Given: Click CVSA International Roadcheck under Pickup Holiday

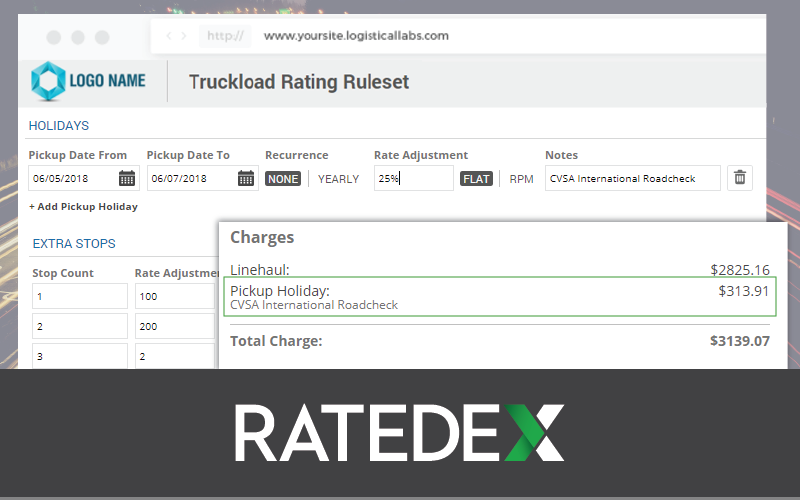Looking at the screenshot, I should point(314,305).
